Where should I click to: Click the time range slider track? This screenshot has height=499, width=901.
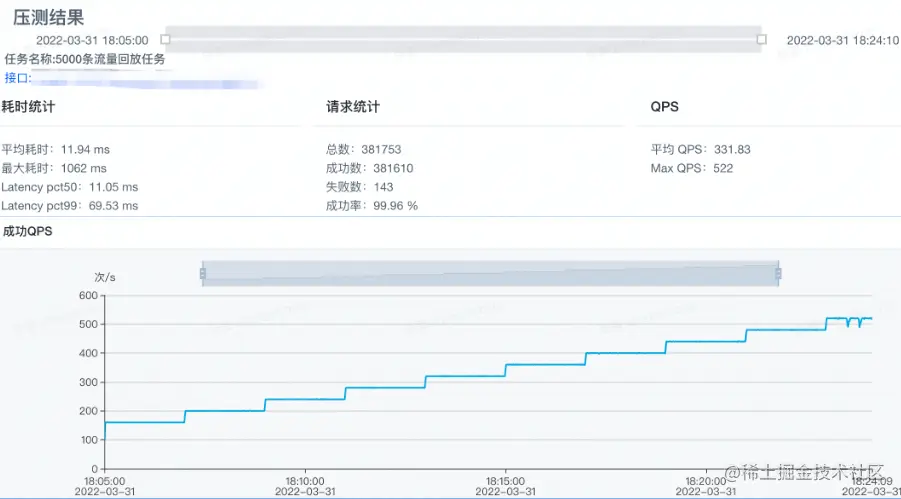tap(464, 39)
